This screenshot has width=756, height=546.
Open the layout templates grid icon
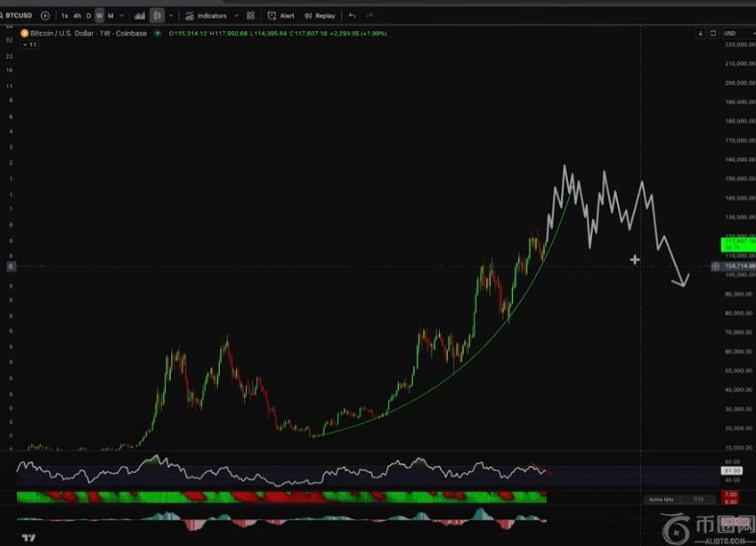(250, 15)
